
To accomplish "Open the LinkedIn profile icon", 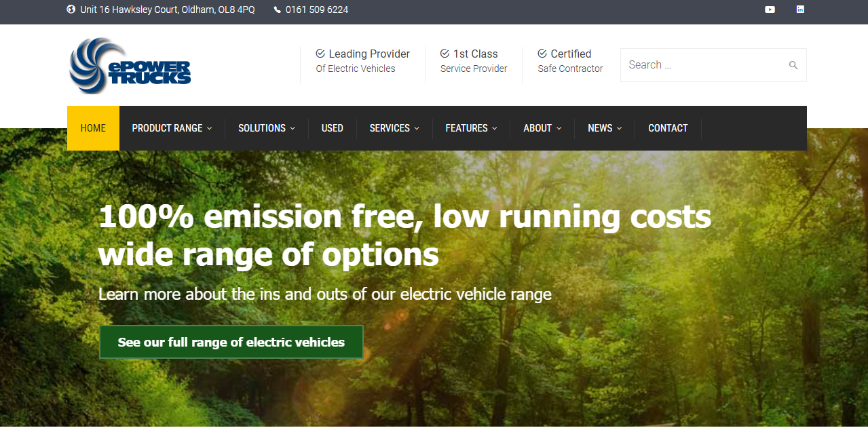I will click(x=800, y=9).
